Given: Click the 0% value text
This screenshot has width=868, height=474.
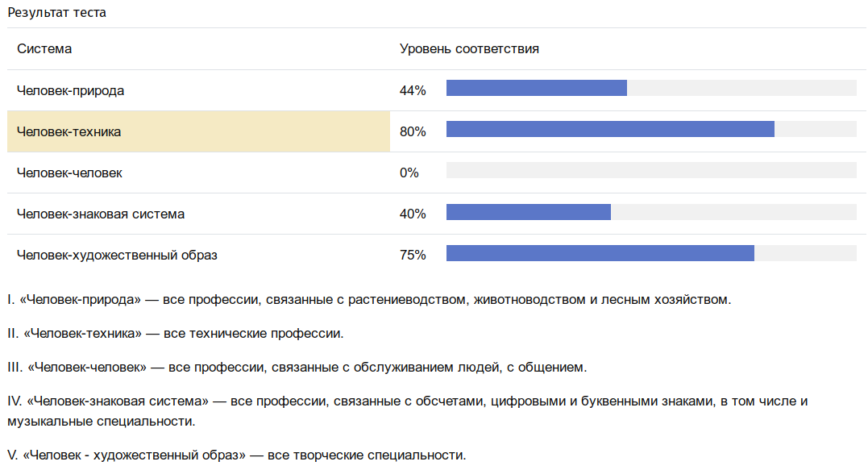Looking at the screenshot, I should (409, 173).
